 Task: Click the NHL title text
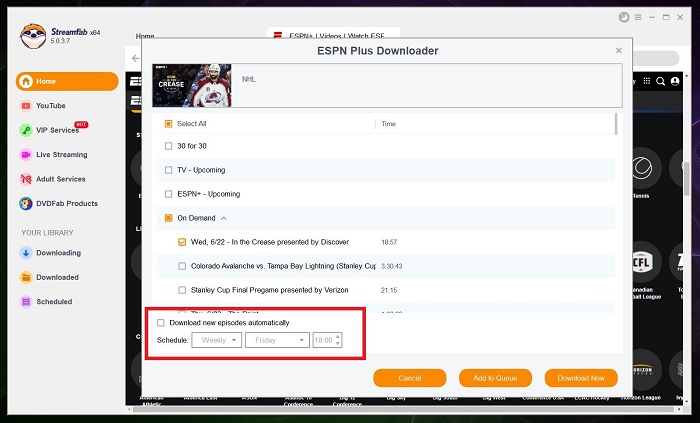(x=249, y=79)
